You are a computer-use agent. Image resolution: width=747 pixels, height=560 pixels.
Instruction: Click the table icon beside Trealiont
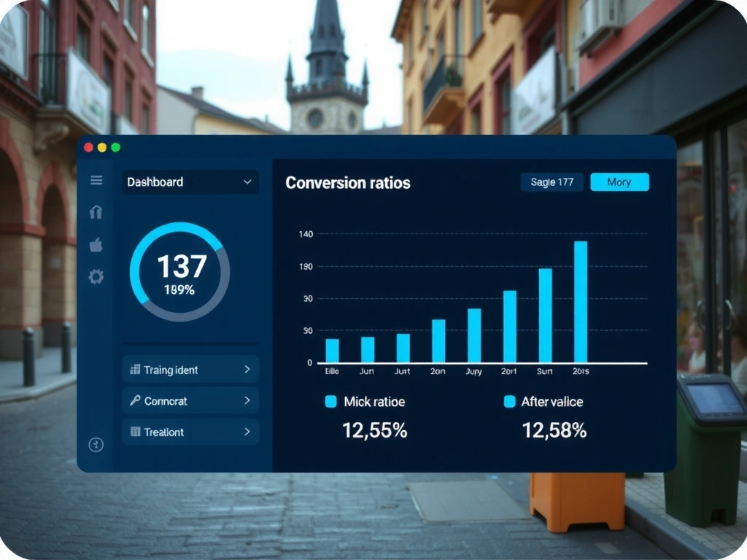click(x=135, y=432)
